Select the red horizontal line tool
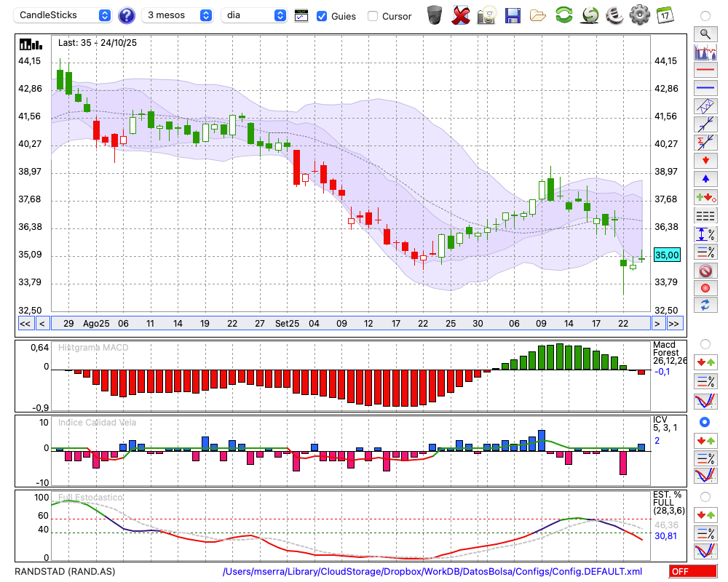The height and width of the screenshot is (582, 728). 705,71
